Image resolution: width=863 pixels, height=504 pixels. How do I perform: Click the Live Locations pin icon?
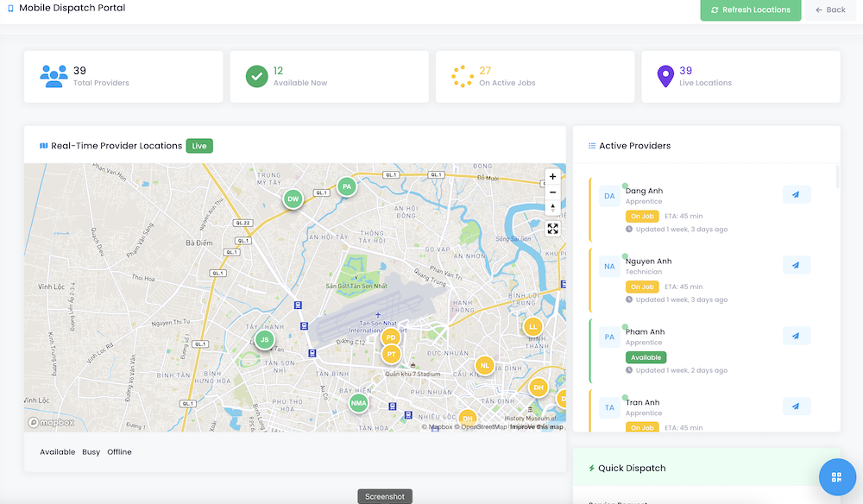tap(665, 76)
